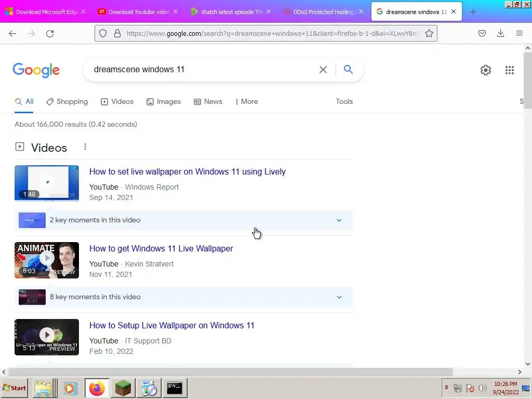
Task: Play the 6:03 Kevin Stratvert thumbnail
Action: (47, 260)
